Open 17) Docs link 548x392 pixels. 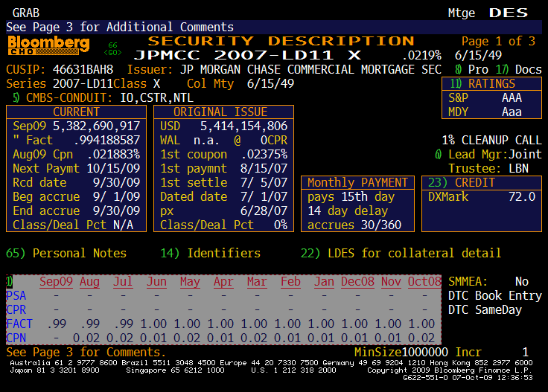(519, 69)
